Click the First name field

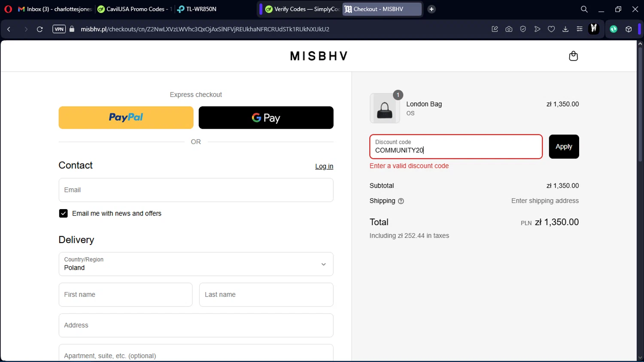pos(125,295)
